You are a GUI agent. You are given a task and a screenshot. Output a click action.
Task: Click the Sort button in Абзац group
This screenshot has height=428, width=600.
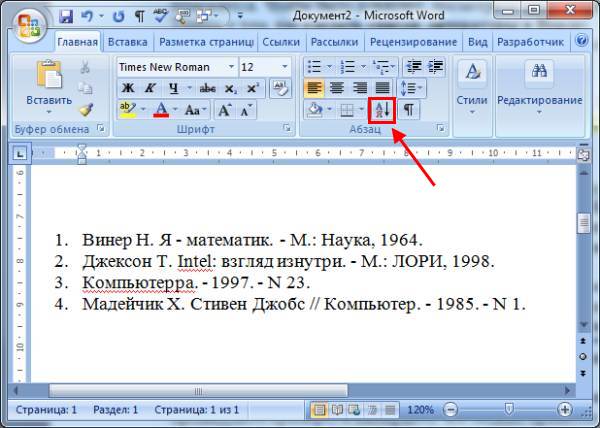pos(381,110)
